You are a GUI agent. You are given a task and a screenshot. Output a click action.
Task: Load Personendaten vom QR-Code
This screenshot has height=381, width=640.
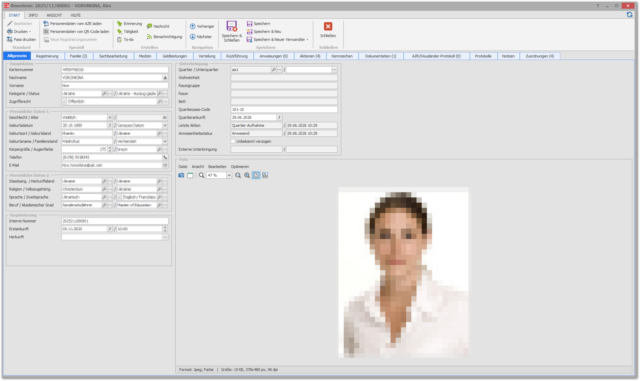click(x=76, y=31)
